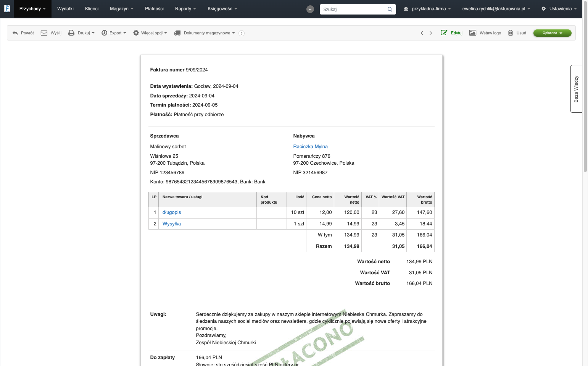Click the search magnifier icon

tap(390, 9)
